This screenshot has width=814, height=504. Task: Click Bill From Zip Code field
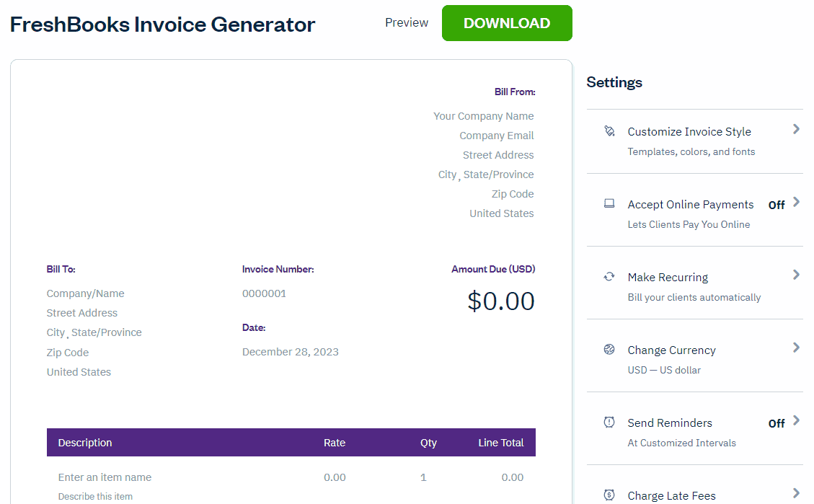(x=513, y=194)
